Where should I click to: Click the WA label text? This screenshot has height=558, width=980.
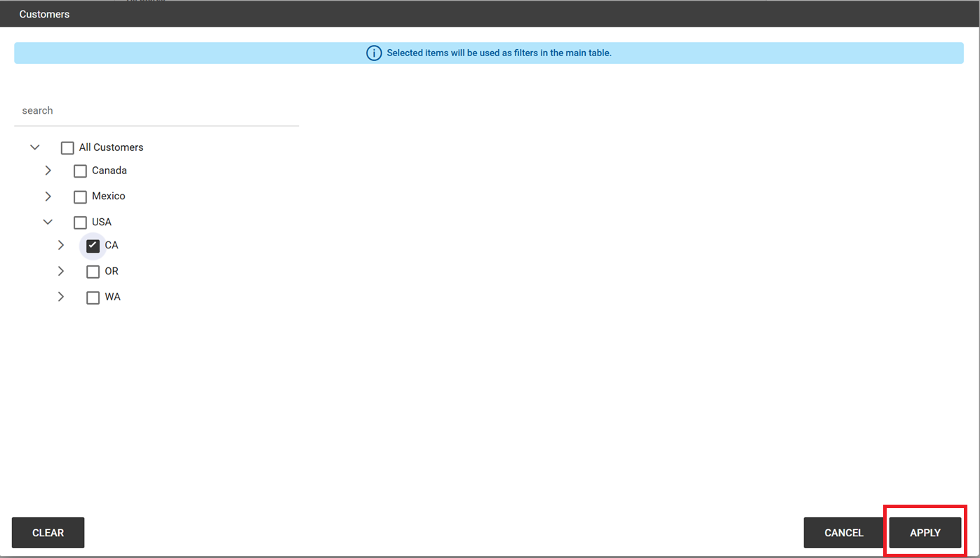click(x=113, y=297)
